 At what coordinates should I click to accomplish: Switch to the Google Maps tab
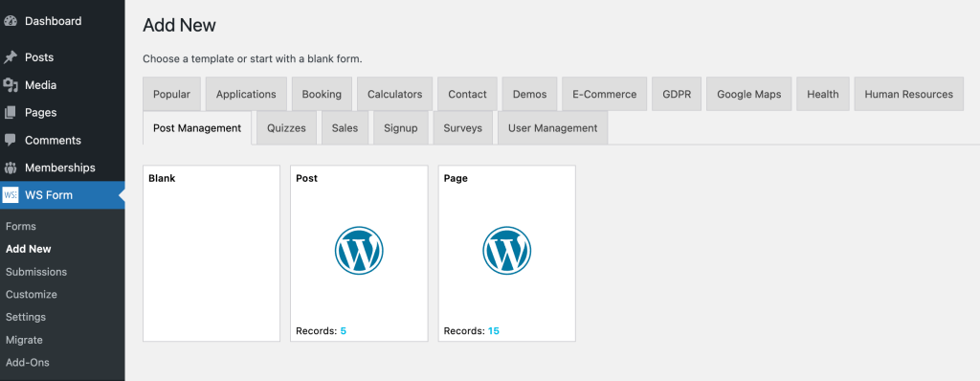pos(749,94)
